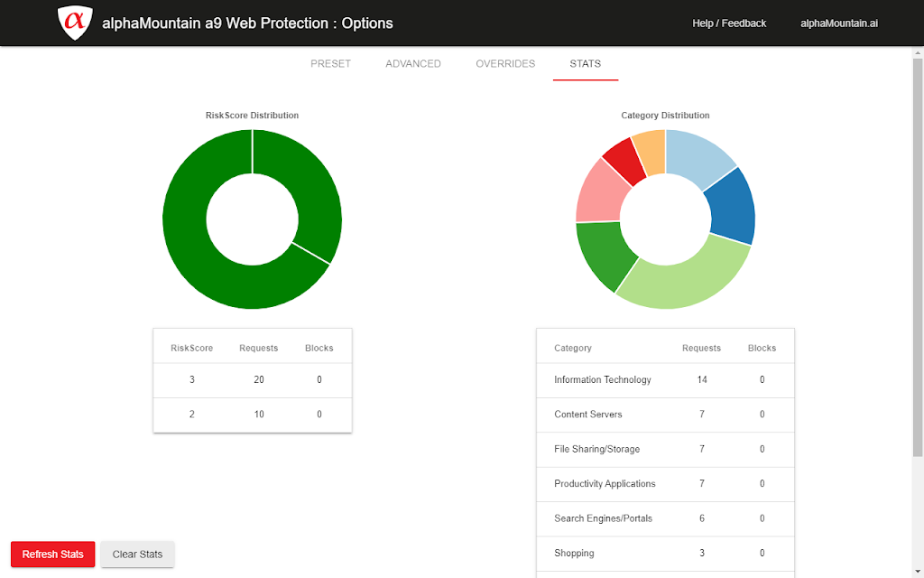Click the alphaMountain shield logo icon
Screen dimensions: 924x578
[75, 23]
